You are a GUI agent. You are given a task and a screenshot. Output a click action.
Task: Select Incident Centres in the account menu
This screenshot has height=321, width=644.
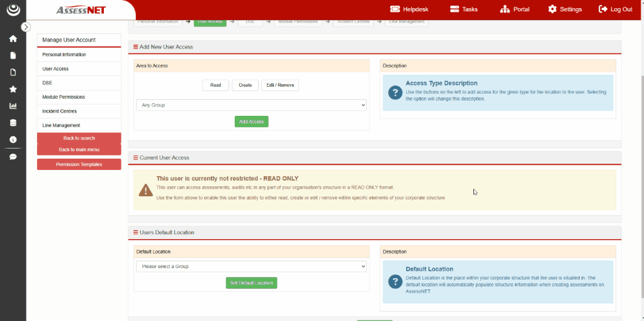pos(79,111)
